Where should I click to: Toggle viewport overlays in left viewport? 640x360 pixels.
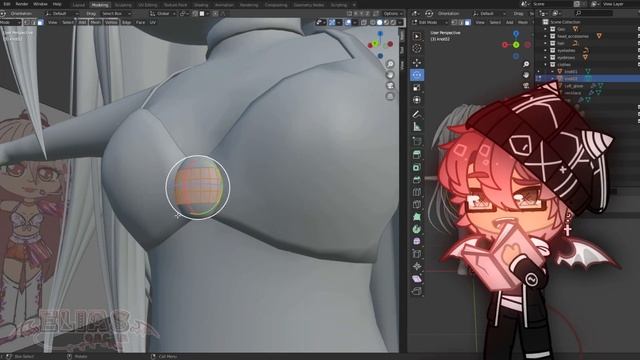pos(348,22)
